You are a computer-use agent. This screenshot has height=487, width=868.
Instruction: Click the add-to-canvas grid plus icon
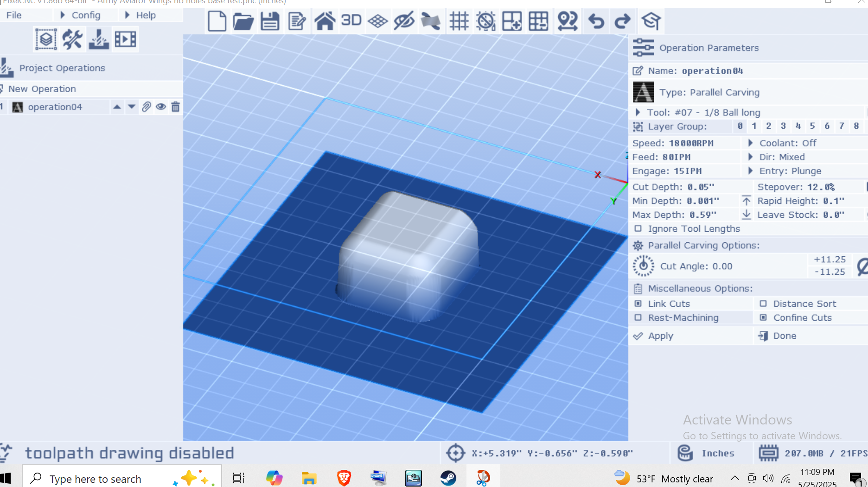tap(512, 21)
